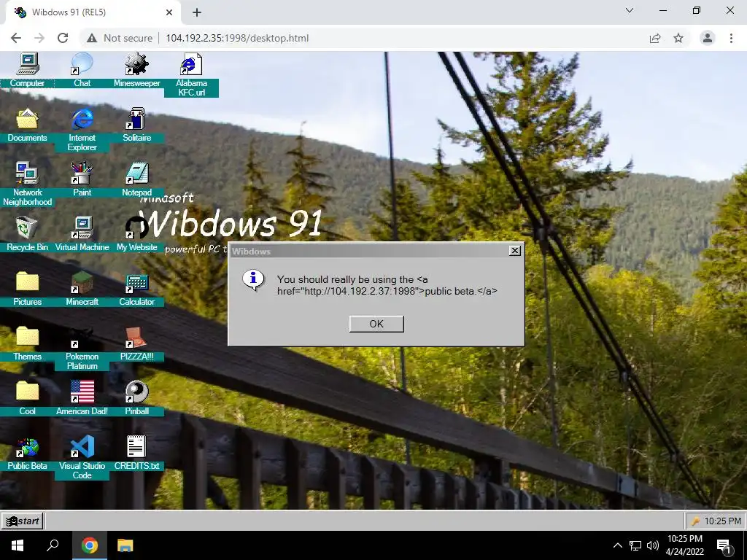Open the Windows Start button
The image size is (747, 560).
tap(18, 545)
